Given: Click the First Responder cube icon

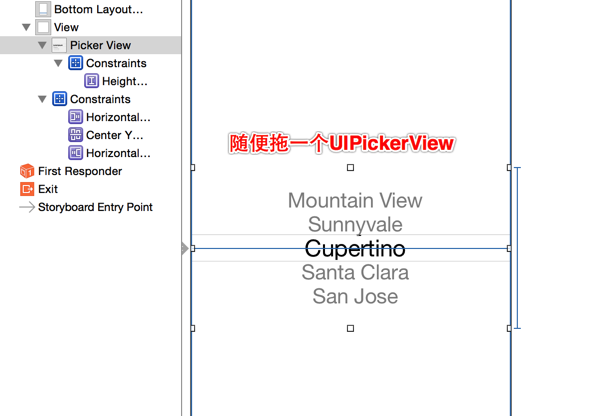Looking at the screenshot, I should (x=27, y=171).
